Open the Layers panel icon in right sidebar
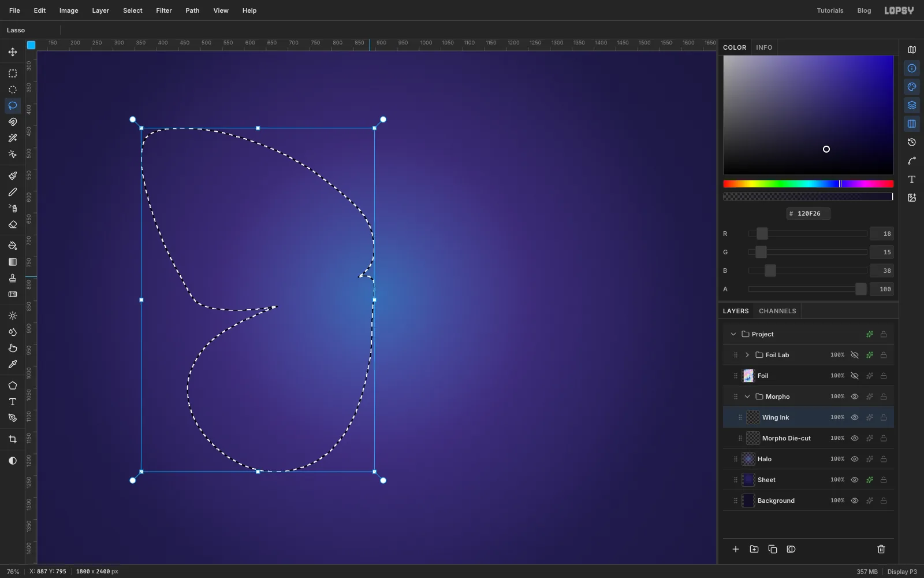The image size is (924, 578). pos(912,105)
